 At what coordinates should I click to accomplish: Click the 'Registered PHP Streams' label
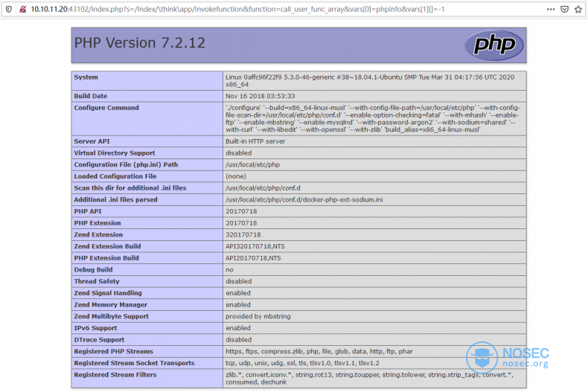(x=114, y=351)
